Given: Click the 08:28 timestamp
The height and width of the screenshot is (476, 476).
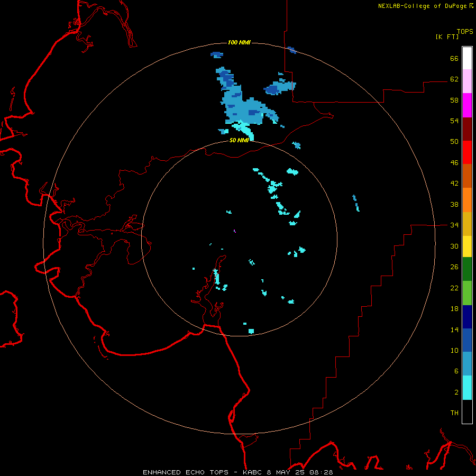Looking at the screenshot, I should [321, 472].
